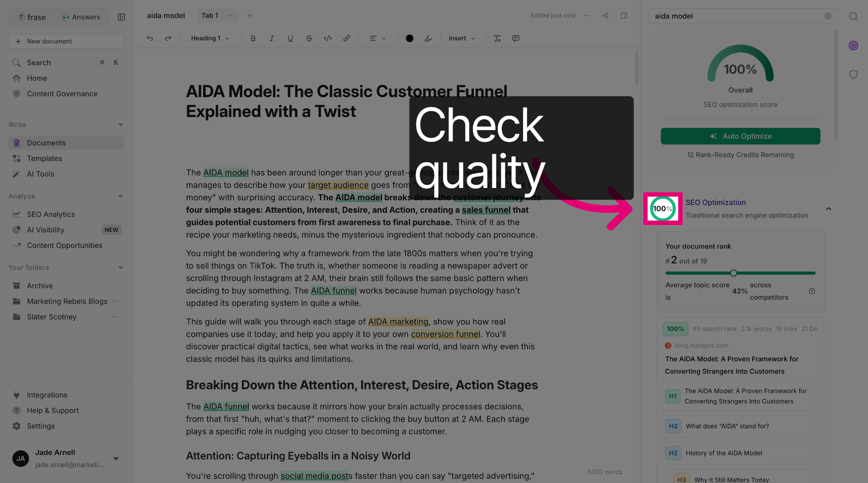
Task: Collapse the Your folders section
Action: (121, 267)
